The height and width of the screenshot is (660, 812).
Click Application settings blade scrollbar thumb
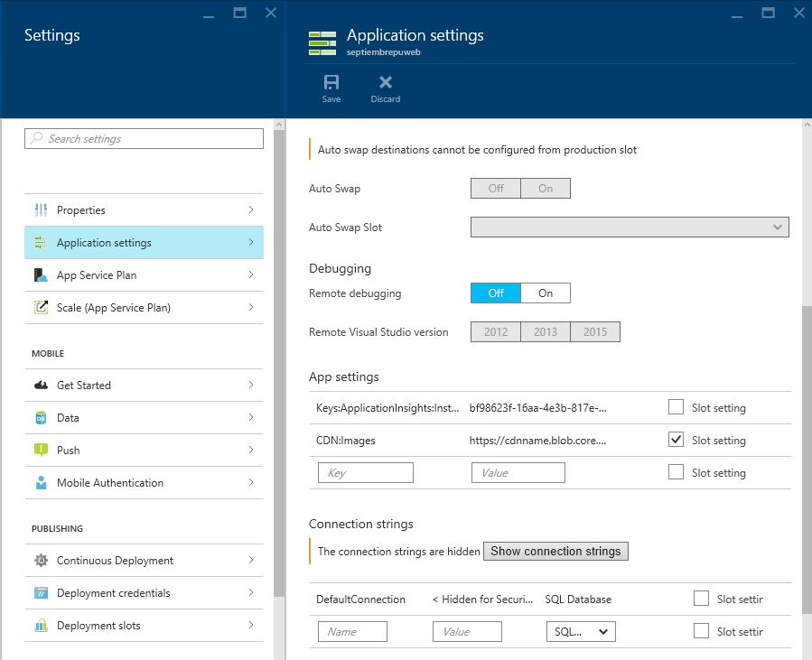[807, 460]
